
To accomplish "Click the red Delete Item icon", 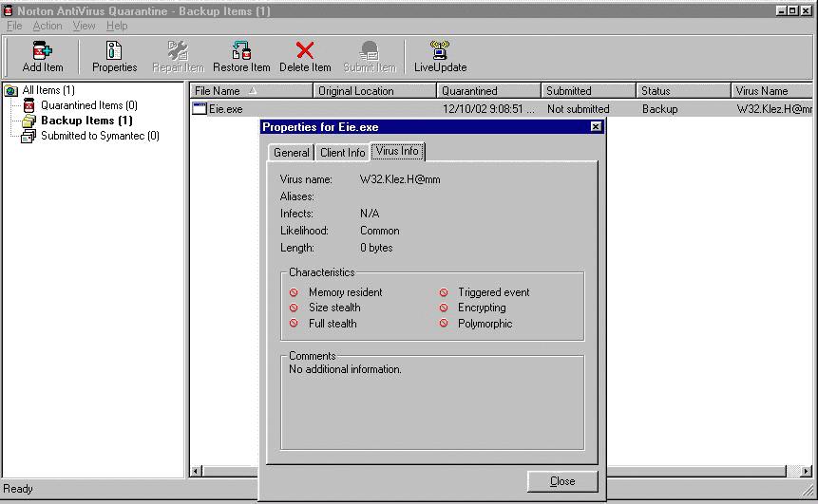I will pos(305,51).
